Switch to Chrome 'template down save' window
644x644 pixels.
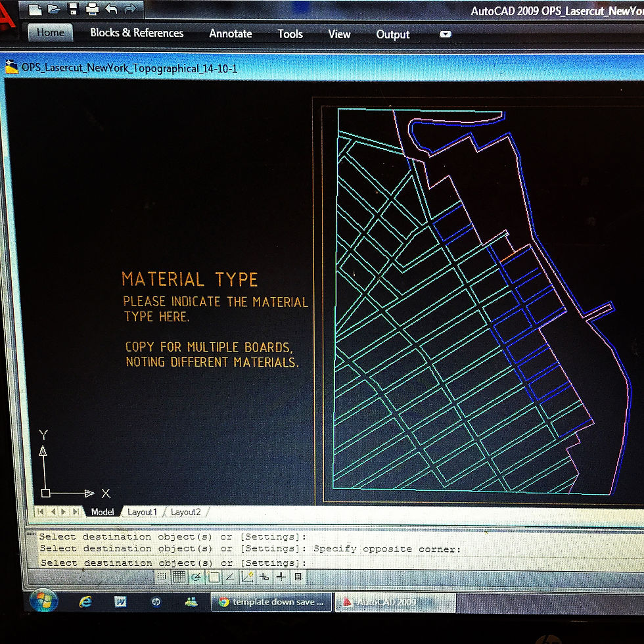271,602
